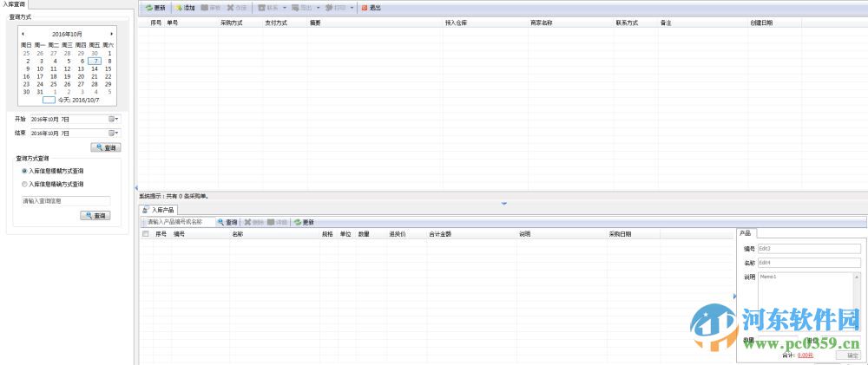Screen dimensions: 868x365
Task: Click the greyed X delete icon in the product toolbar
Action: [247, 222]
